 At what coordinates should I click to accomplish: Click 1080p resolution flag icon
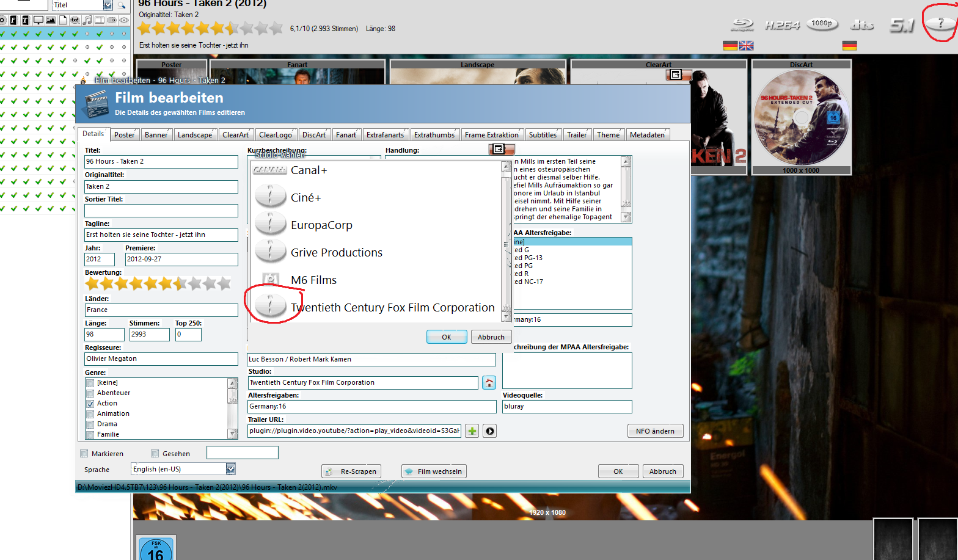coord(822,24)
